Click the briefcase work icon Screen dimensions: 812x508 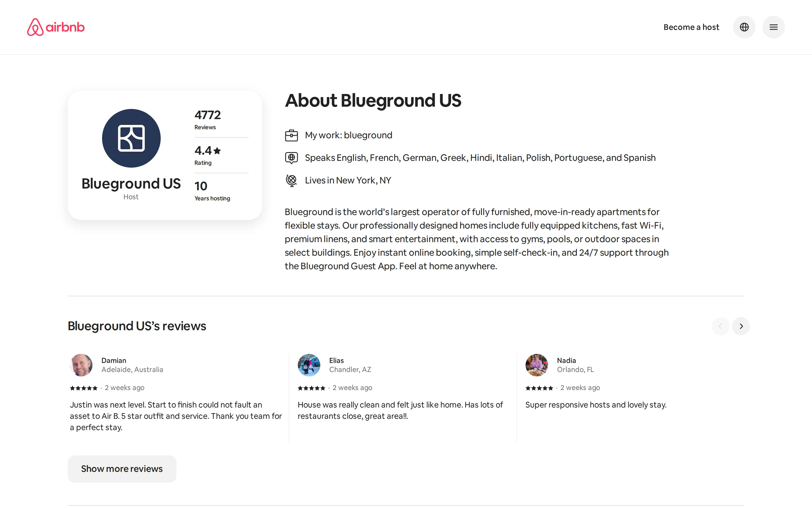291,135
